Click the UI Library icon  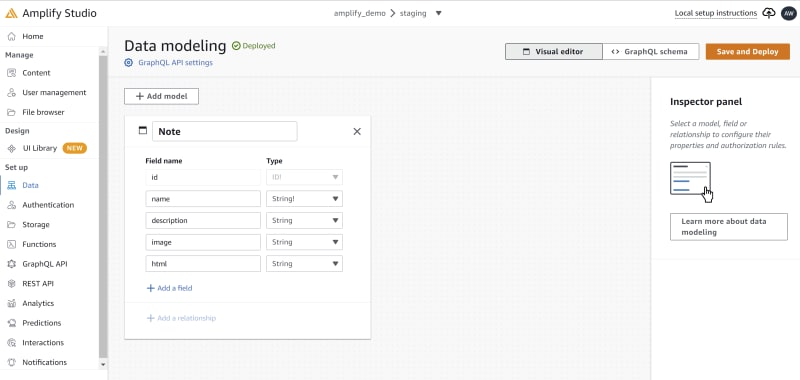[12, 148]
